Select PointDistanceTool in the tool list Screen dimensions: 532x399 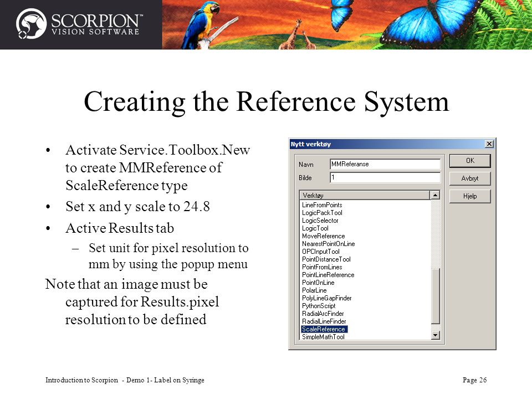coord(326,259)
